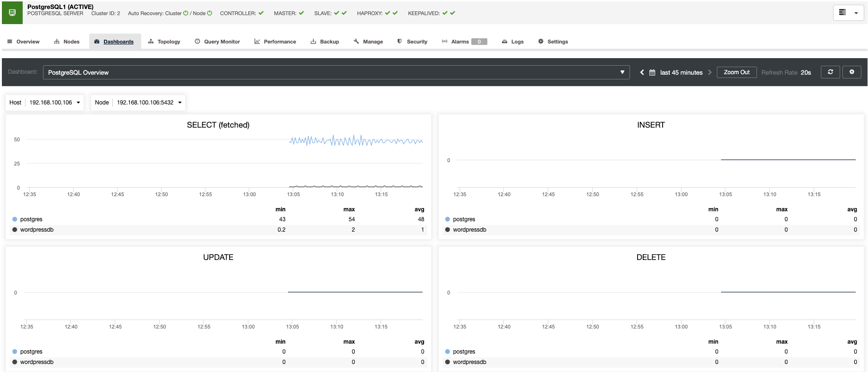This screenshot has height=372, width=868.
Task: Click the SELECT (fetched) panel title
Action: [218, 125]
